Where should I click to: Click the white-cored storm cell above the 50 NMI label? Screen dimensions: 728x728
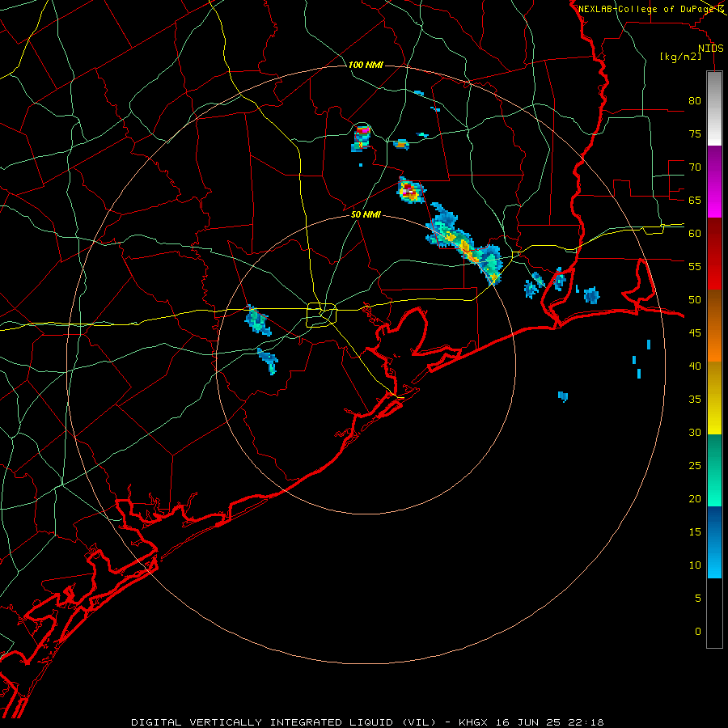coord(410,190)
